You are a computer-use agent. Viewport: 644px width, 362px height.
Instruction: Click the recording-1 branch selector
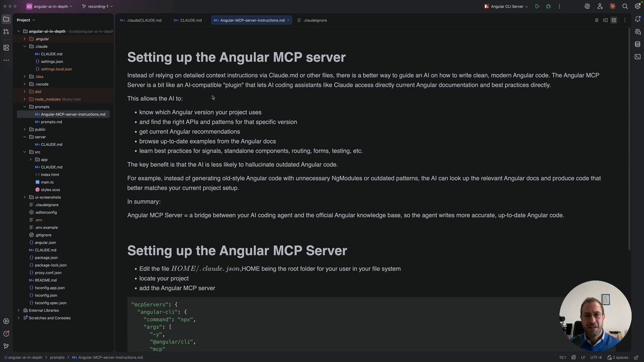tap(97, 6)
